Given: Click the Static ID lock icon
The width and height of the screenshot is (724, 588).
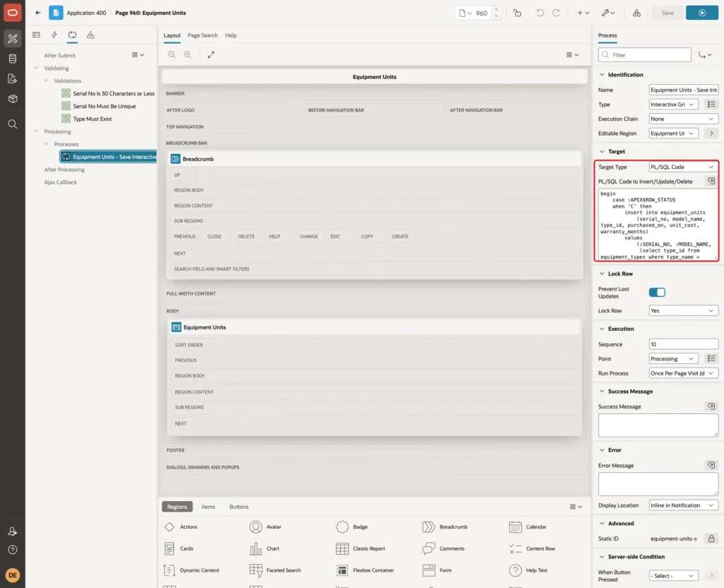Looking at the screenshot, I should [711, 538].
